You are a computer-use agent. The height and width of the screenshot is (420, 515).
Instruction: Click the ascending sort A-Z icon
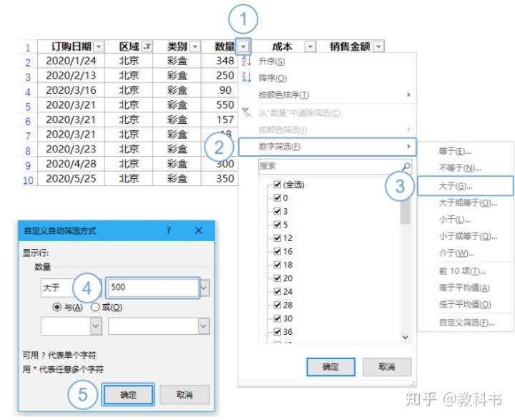(247, 61)
